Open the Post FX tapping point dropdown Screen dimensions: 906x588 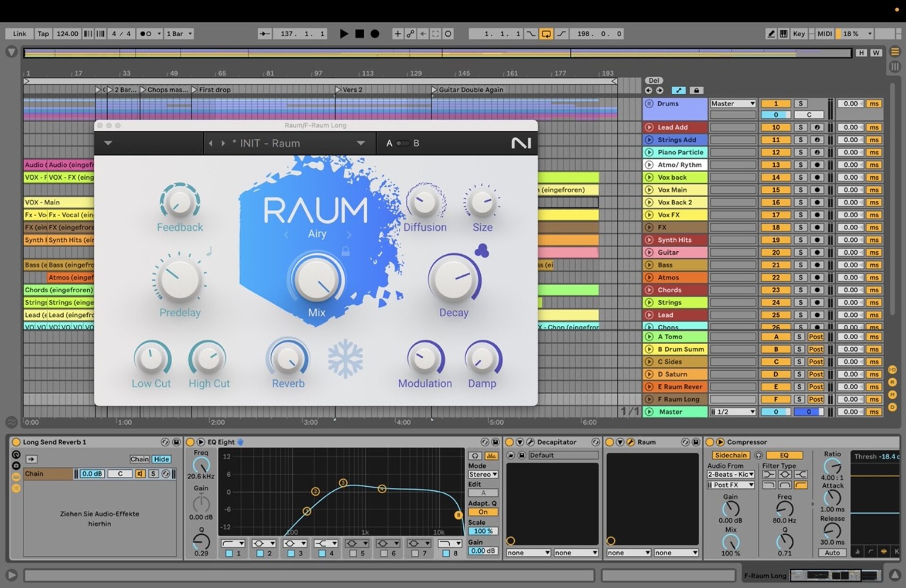pos(730,485)
